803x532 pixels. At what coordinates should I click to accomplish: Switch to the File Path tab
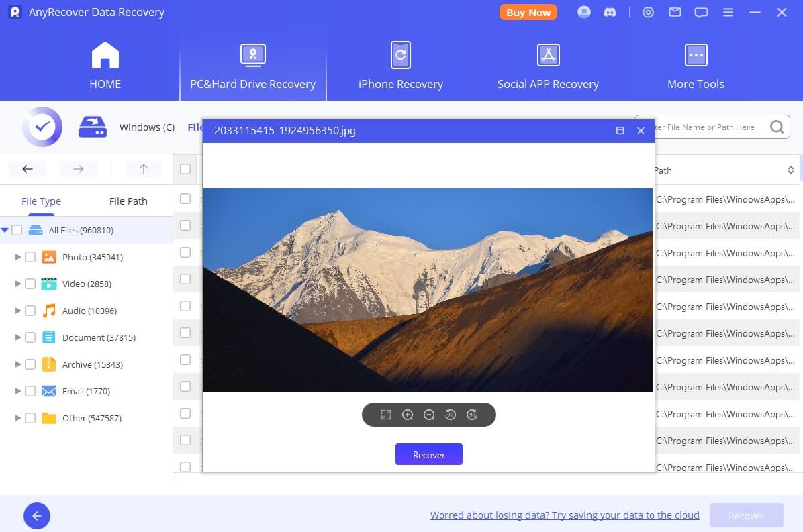(x=128, y=201)
